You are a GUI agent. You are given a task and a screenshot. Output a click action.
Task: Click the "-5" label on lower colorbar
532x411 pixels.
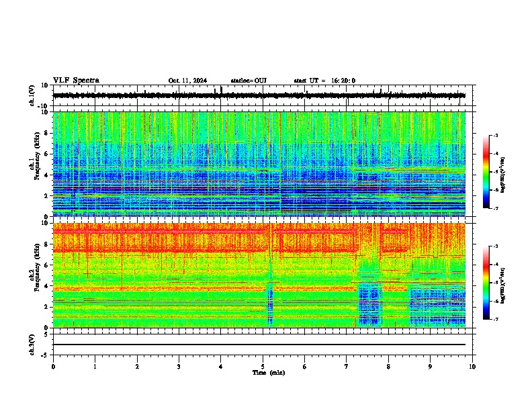(x=495, y=283)
